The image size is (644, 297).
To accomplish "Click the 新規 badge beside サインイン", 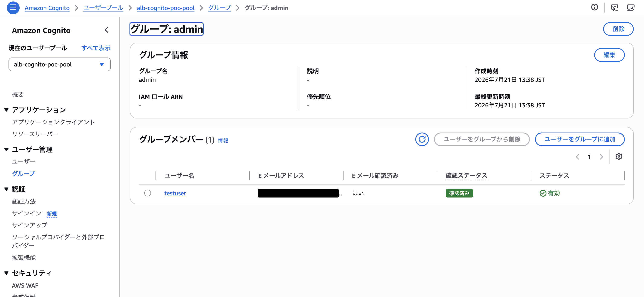I will (x=52, y=214).
